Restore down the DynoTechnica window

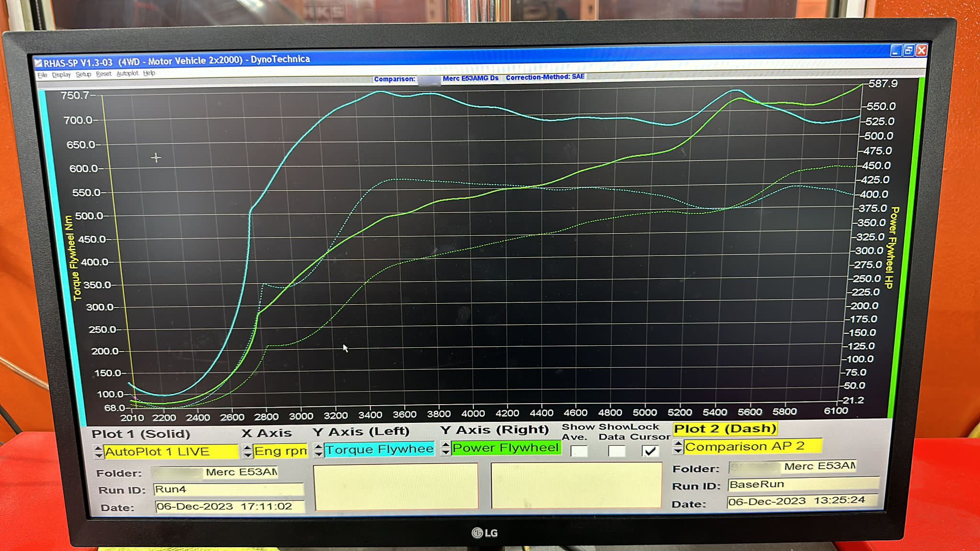(x=909, y=50)
